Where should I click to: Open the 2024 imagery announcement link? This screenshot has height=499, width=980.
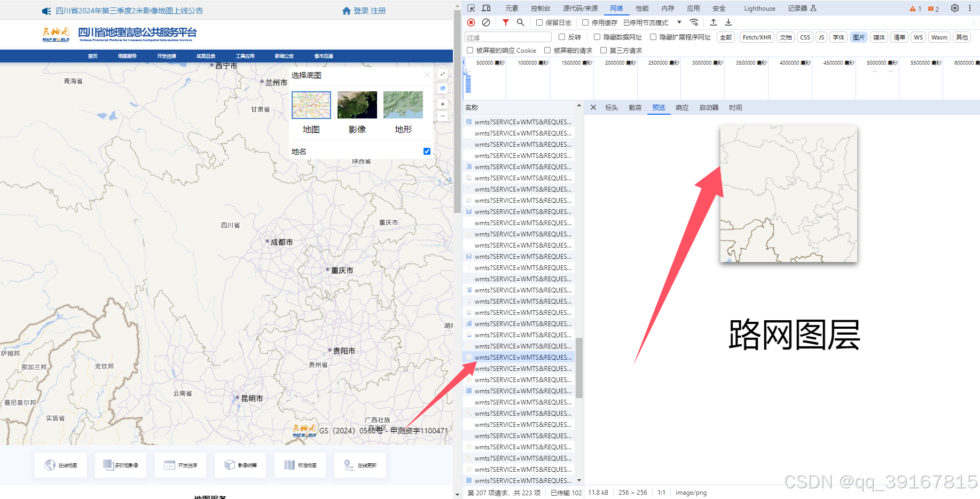click(129, 11)
